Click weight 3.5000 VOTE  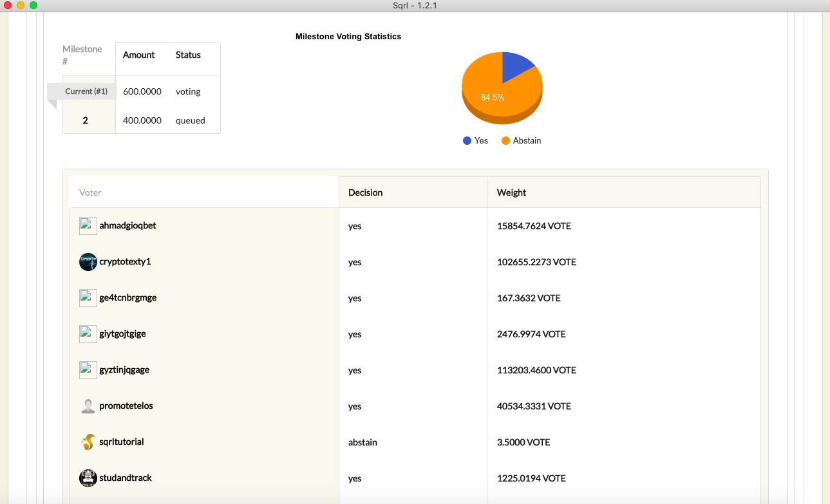(523, 442)
